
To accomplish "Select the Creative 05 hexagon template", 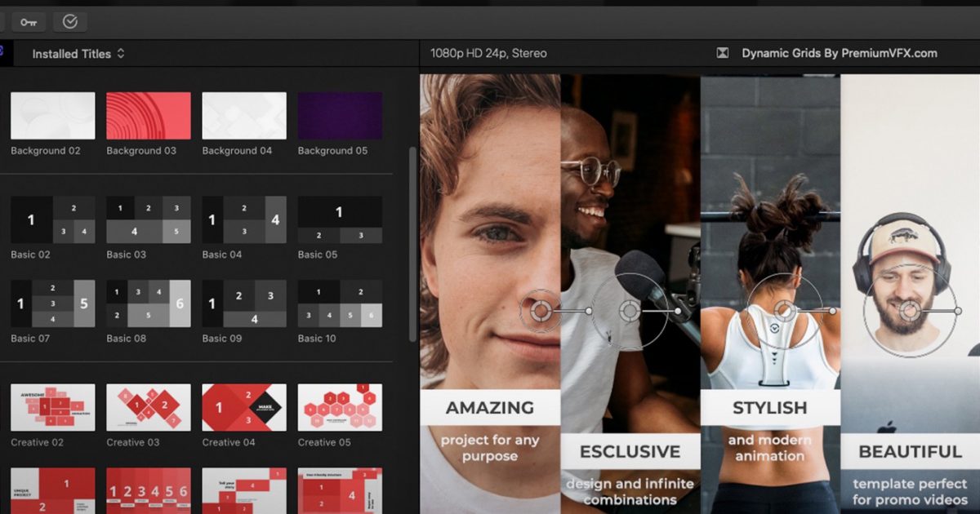I will click(x=341, y=406).
